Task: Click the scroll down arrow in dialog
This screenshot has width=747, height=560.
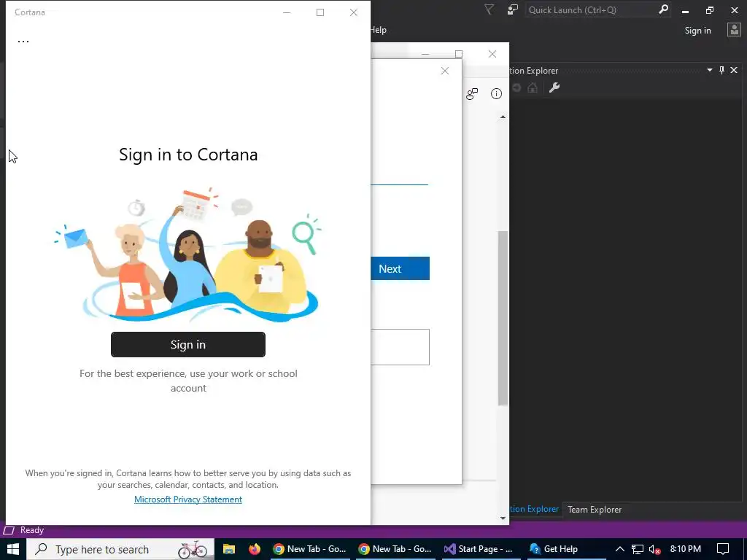Action: [x=503, y=518]
